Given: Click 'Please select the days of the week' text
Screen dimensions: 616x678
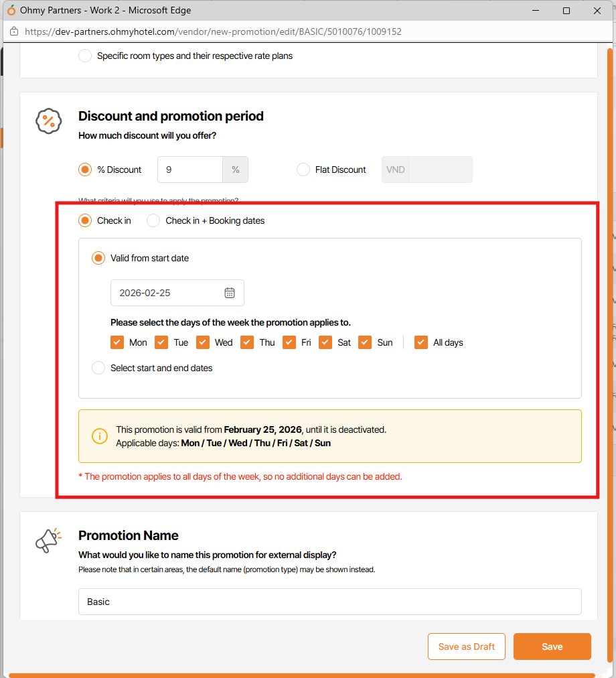Looking at the screenshot, I should 230,322.
